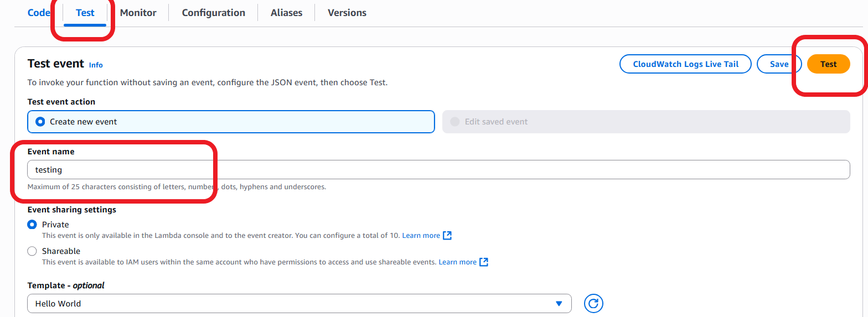868x317 pixels.
Task: Click Info link beside Test event
Action: click(96, 65)
